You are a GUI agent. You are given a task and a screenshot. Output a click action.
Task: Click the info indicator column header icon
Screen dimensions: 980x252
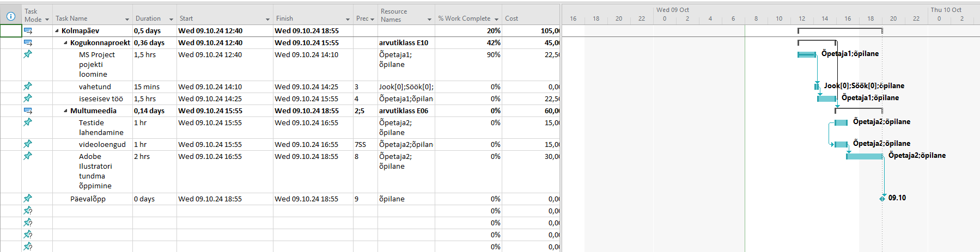[x=10, y=16]
